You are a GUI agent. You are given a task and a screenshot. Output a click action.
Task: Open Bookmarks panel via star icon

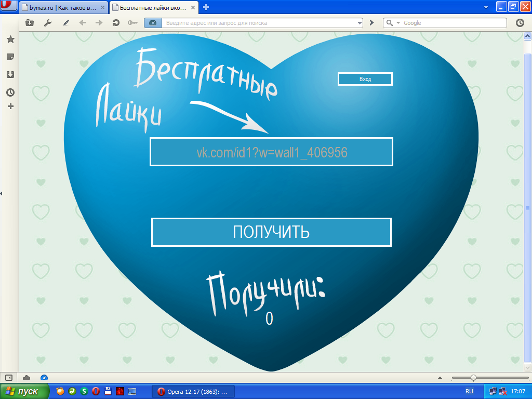pos(10,39)
